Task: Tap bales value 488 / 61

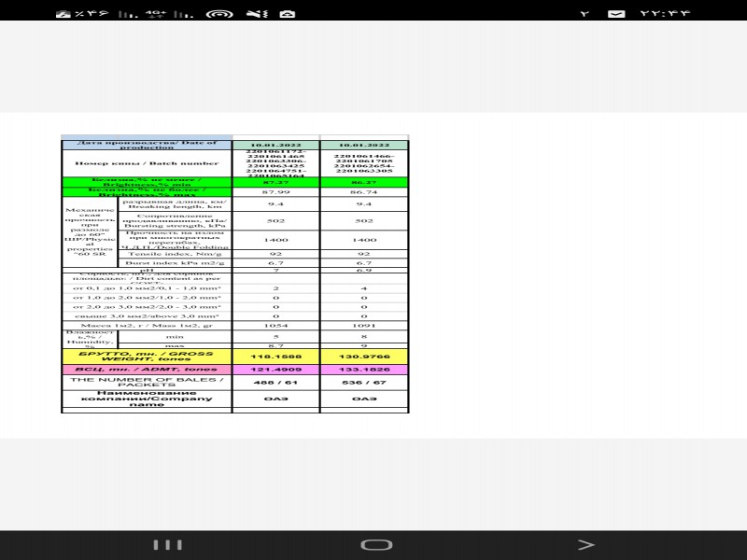Action: tap(275, 383)
